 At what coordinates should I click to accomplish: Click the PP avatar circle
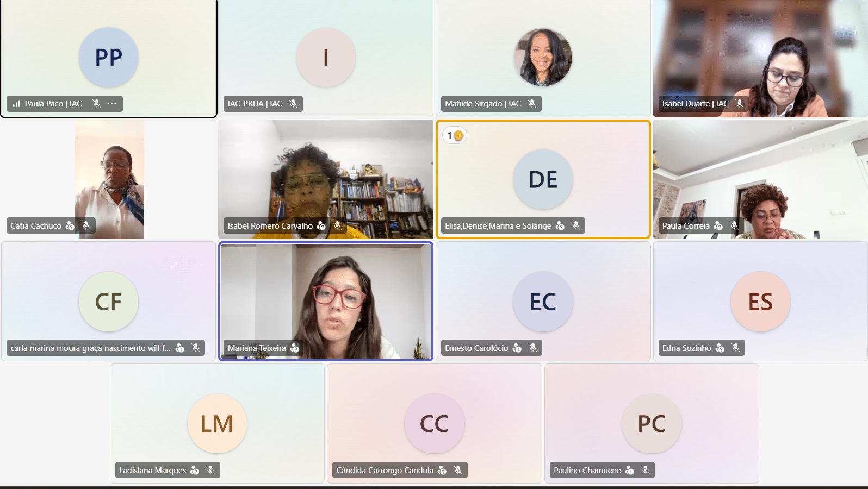coord(109,57)
